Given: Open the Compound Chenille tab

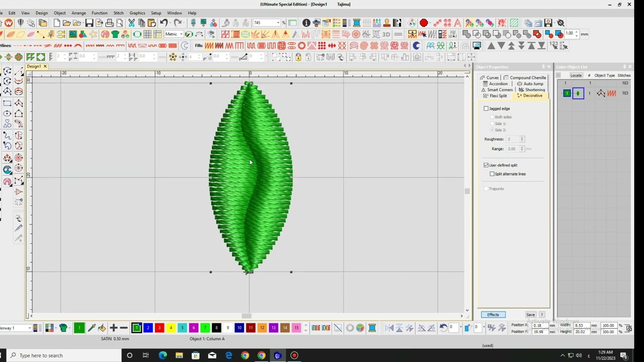Looking at the screenshot, I should pyautogui.click(x=525, y=78).
